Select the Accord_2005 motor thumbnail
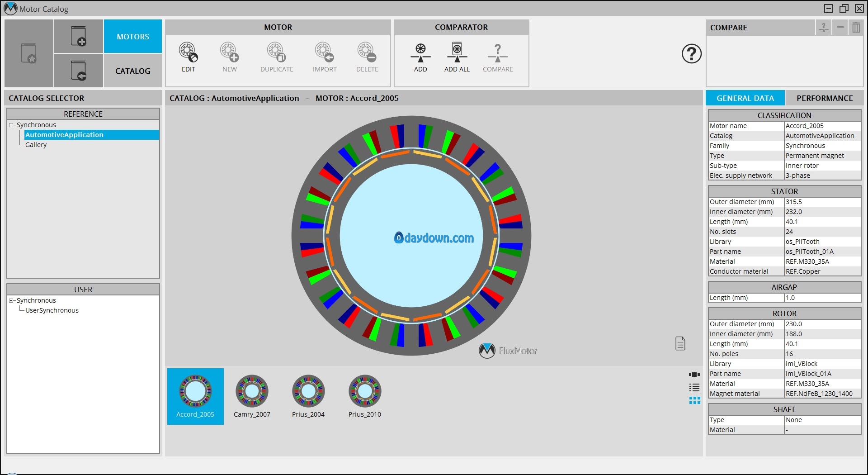This screenshot has height=475, width=868. (x=195, y=396)
